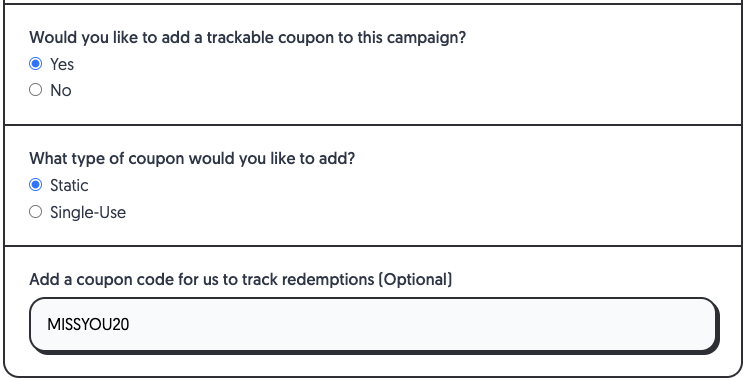This screenshot has height=381, width=745.
Task: Click the 'Single-Use' option label text
Action: coord(88,212)
